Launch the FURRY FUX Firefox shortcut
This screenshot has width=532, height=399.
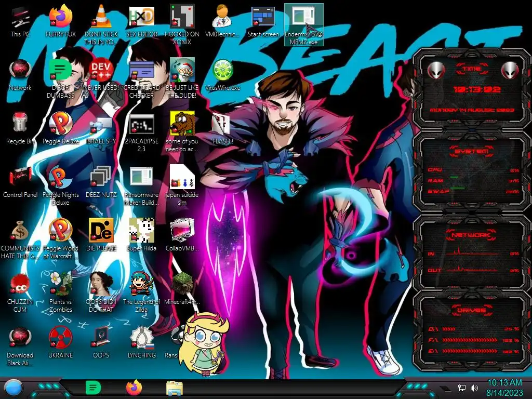click(60, 22)
